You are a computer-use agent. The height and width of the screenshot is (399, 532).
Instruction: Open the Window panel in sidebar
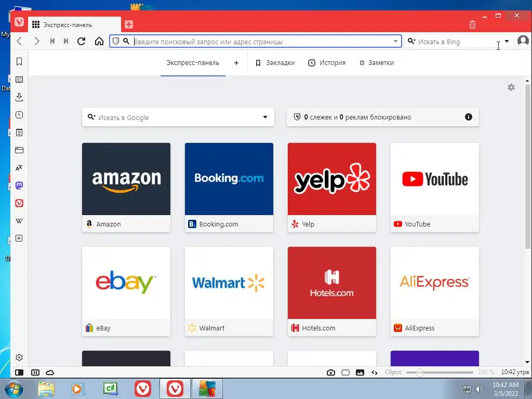[19, 150]
